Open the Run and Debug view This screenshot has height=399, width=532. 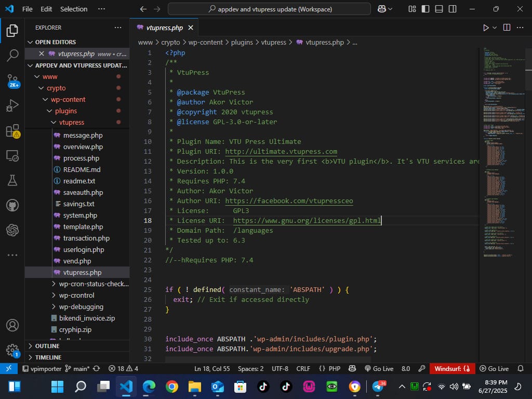pos(12,106)
